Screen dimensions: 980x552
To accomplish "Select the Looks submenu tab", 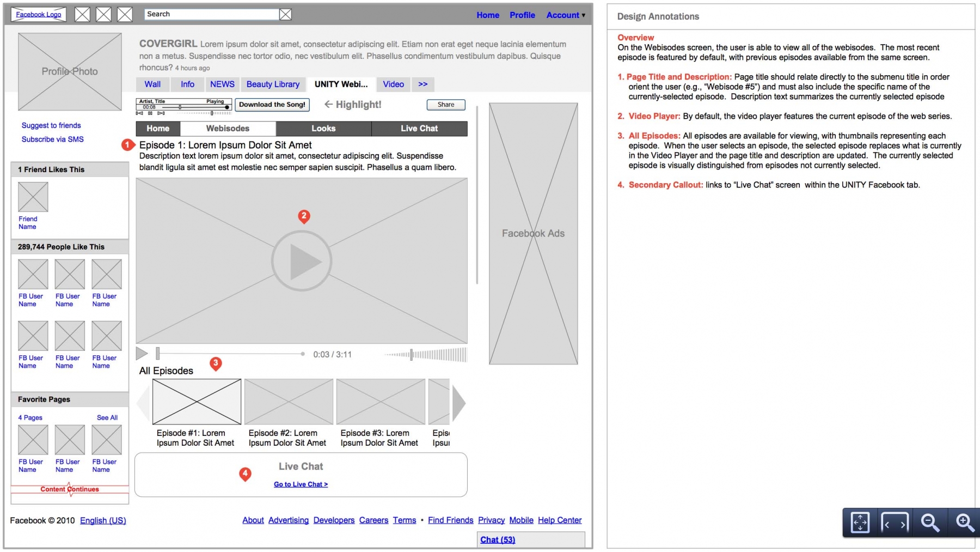I will [x=323, y=129].
